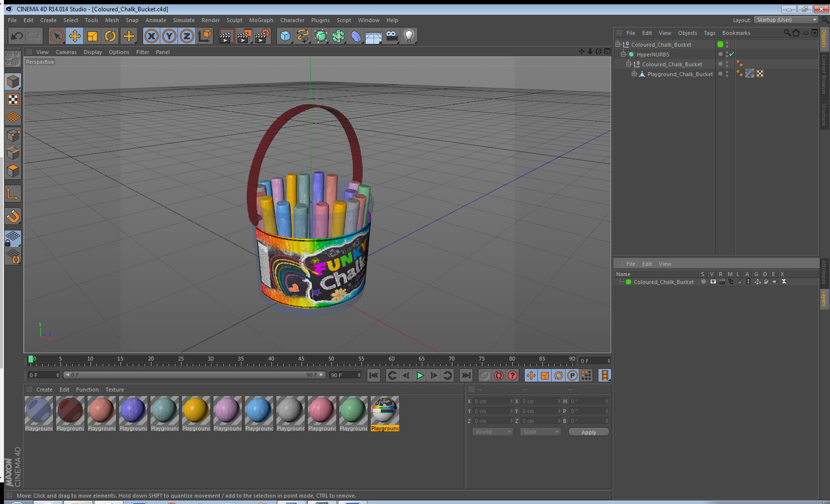Render to Picture Viewer
Image resolution: width=830 pixels, height=504 pixels.
pyautogui.click(x=244, y=36)
